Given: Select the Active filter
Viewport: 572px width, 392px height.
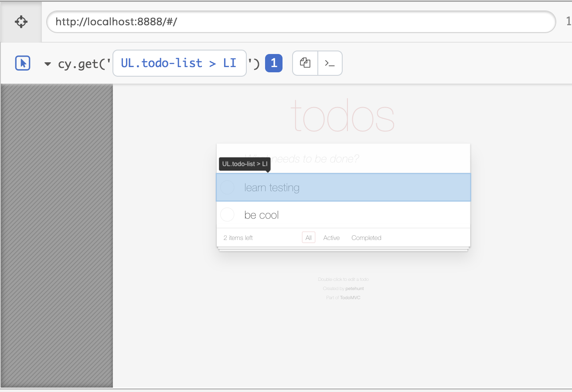Looking at the screenshot, I should tap(331, 238).
